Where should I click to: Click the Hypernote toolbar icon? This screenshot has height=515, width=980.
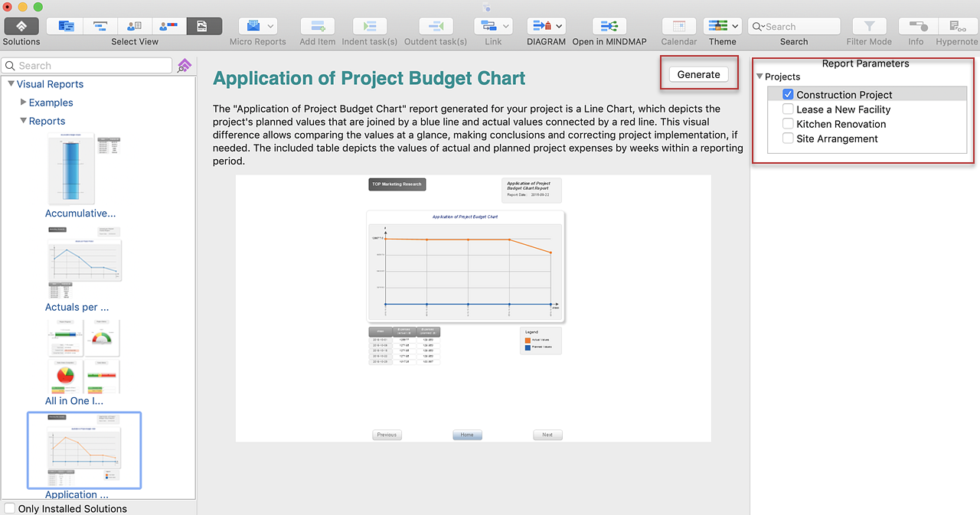pyautogui.click(x=956, y=26)
